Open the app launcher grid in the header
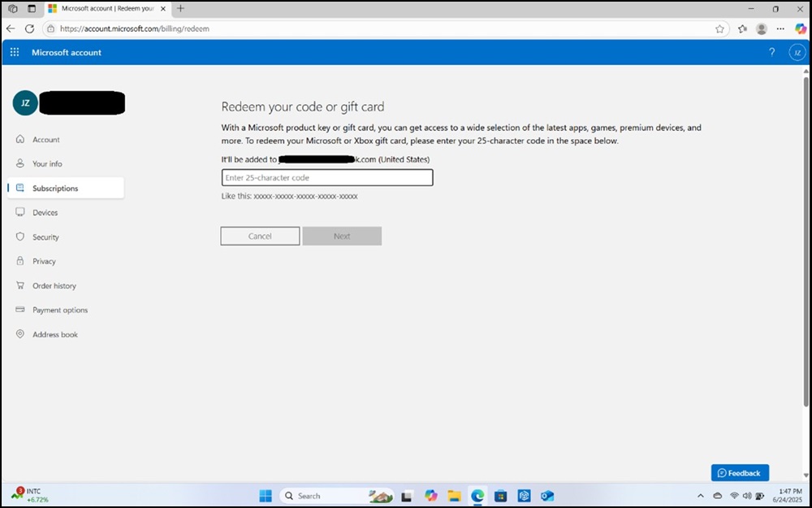Screen dimensions: 812x508 14,52
